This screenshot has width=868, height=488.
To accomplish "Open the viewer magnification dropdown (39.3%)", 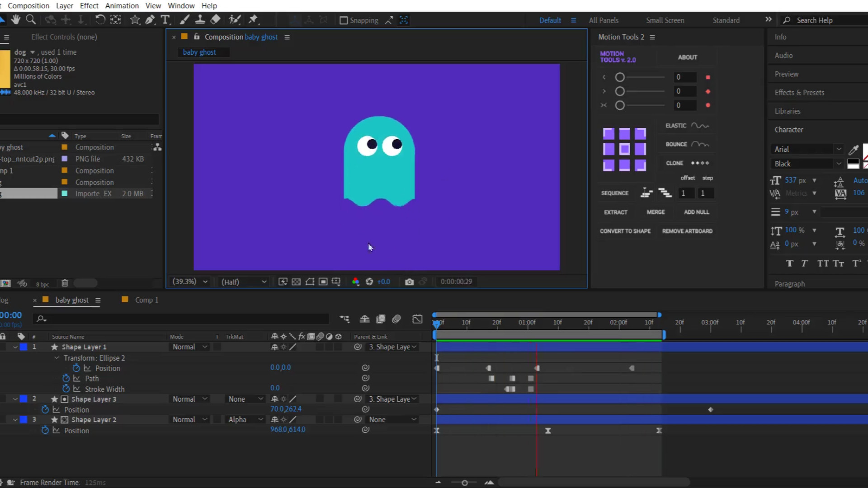I will tap(190, 282).
